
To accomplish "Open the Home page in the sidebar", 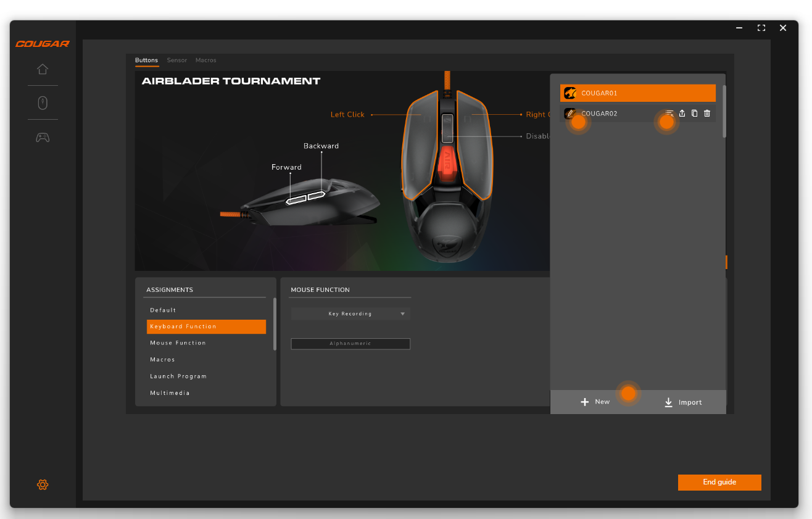I will coord(43,69).
